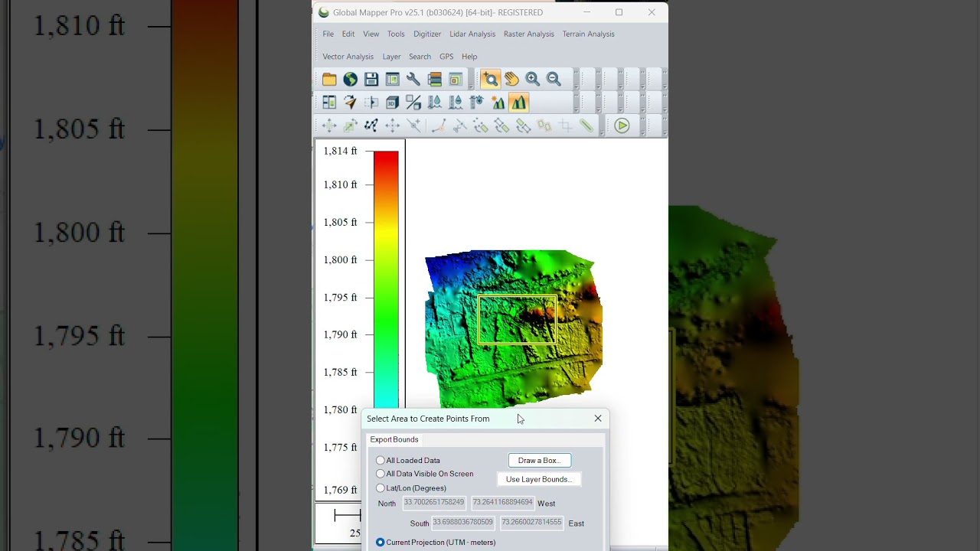Screen dimensions: 980x551
Task: Click the "1,769 ft" legend label
Action: pyautogui.click(x=341, y=490)
